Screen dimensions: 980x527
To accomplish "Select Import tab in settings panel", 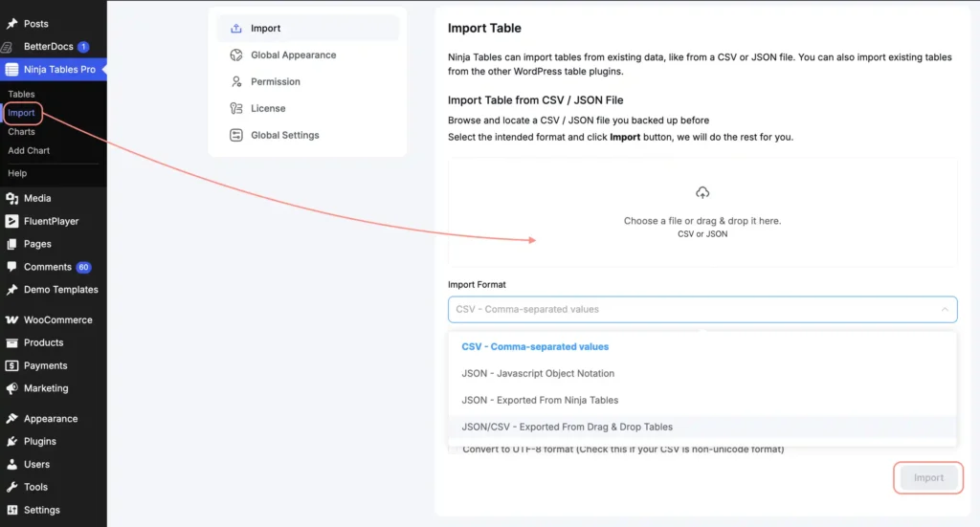I will point(307,28).
